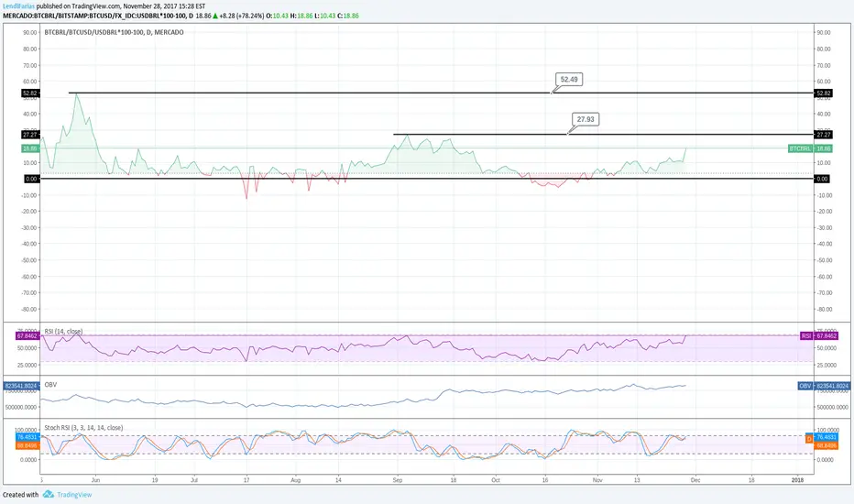This screenshot has width=854, height=504.
Task: Click the Sep date on the time axis
Action: [x=398, y=480]
